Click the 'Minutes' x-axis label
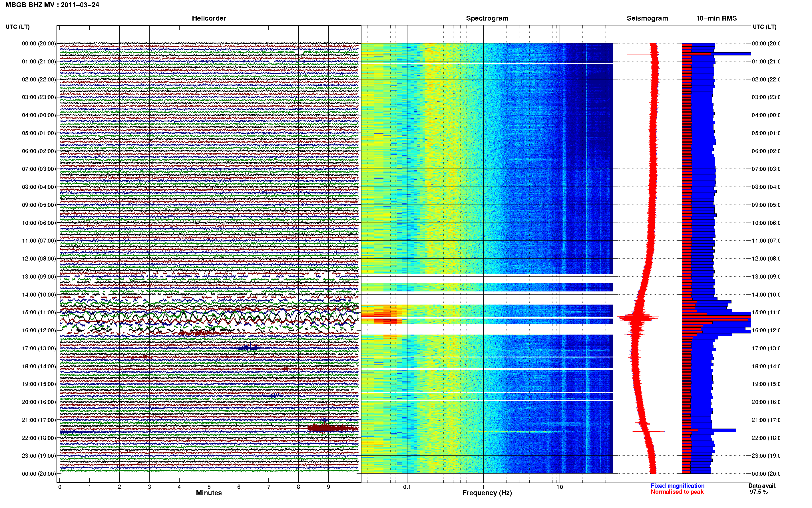This screenshot has width=812, height=508. pyautogui.click(x=209, y=493)
